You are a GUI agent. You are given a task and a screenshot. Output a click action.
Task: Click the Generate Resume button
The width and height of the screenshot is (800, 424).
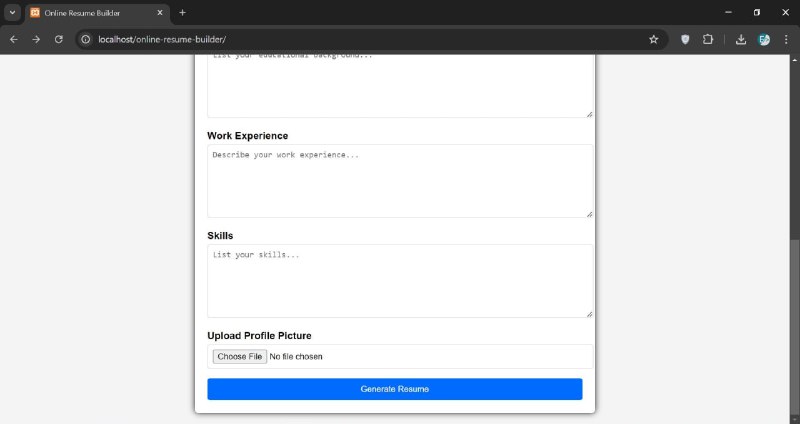point(394,389)
